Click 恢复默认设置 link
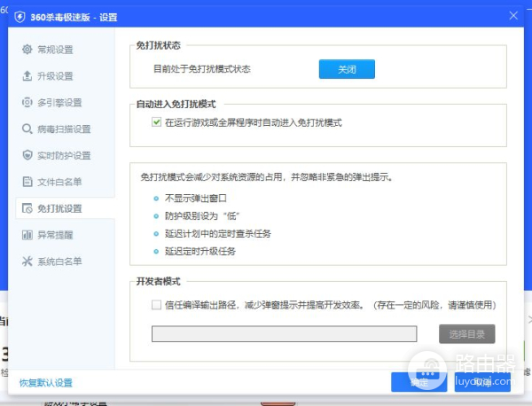This screenshot has width=532, height=406. click(46, 383)
